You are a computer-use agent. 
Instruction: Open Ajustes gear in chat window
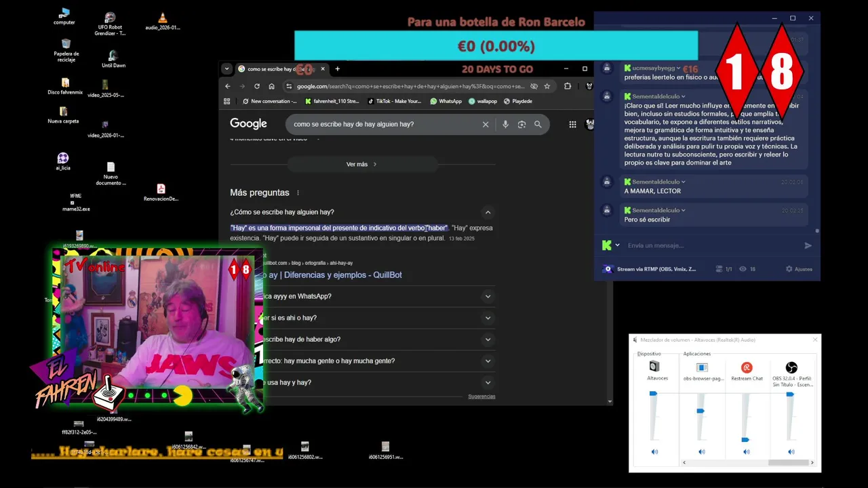pos(799,269)
